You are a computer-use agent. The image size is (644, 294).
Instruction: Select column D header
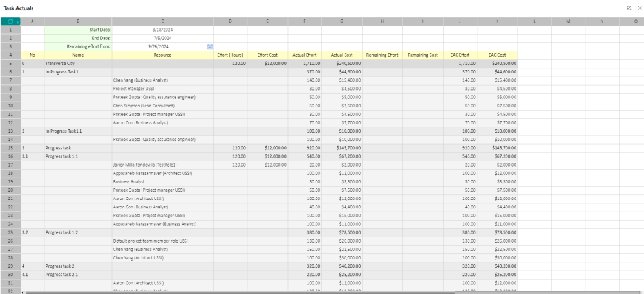click(x=231, y=21)
